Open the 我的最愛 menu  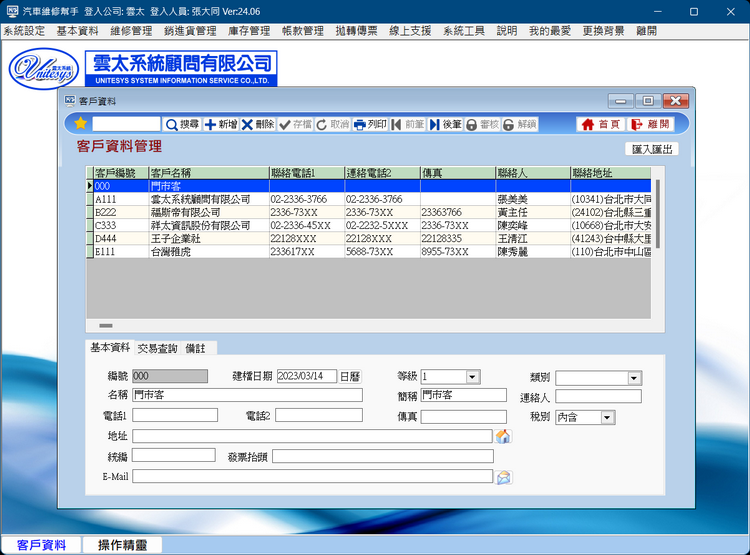550,31
